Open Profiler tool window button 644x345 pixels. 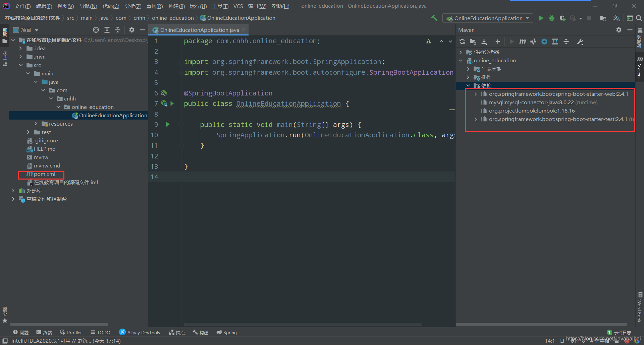coord(71,332)
